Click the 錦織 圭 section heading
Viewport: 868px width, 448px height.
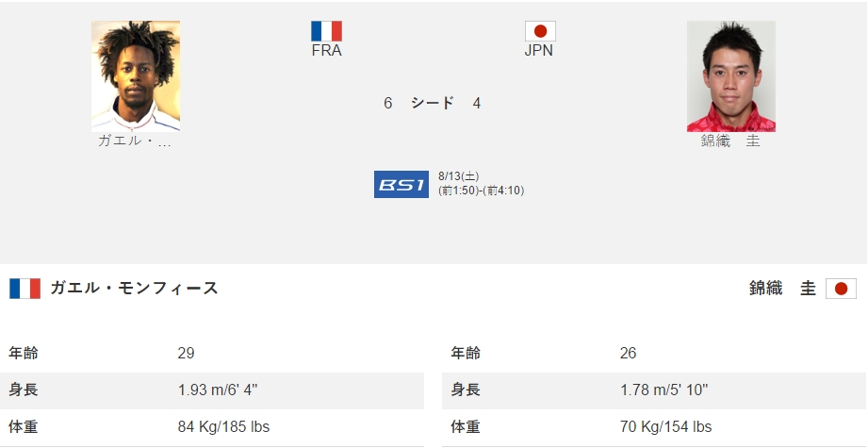pyautogui.click(x=783, y=289)
